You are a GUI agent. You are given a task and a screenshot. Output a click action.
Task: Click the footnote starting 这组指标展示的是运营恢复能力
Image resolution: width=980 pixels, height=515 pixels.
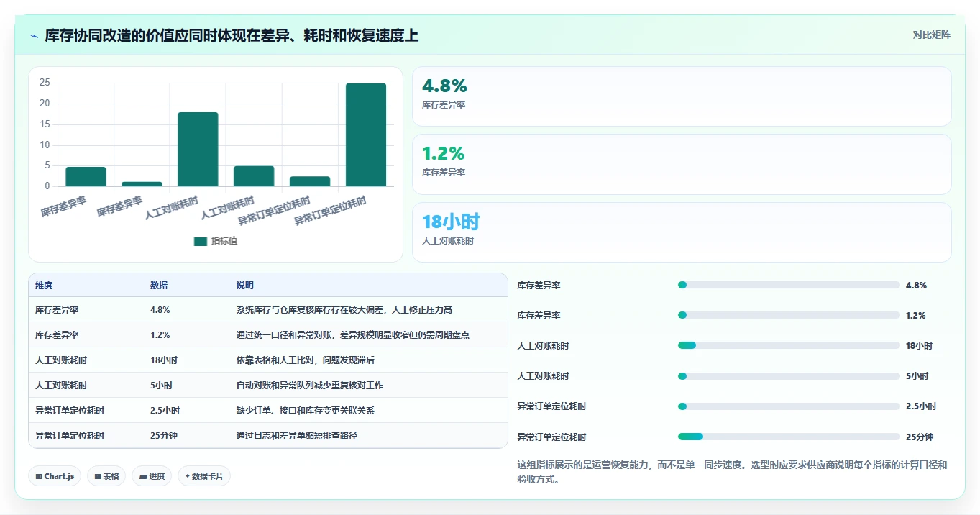click(x=732, y=472)
